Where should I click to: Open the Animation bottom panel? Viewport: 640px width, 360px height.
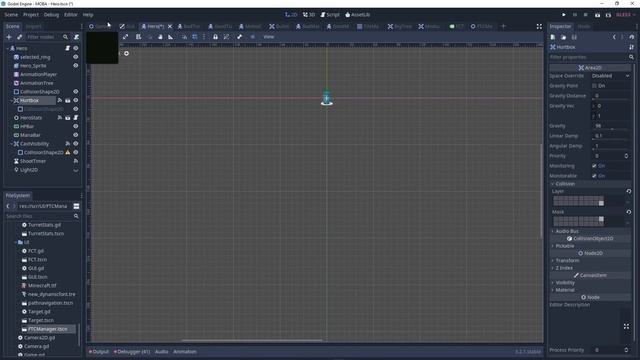tap(185, 351)
